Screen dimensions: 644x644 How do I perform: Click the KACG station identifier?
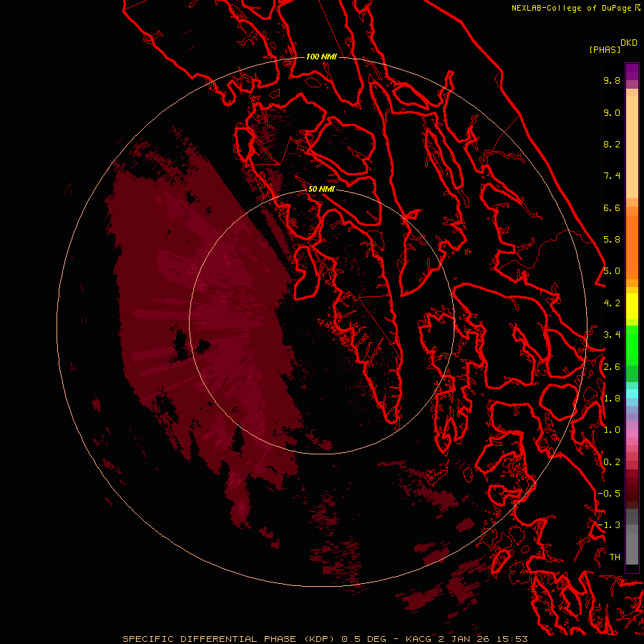tap(419, 639)
